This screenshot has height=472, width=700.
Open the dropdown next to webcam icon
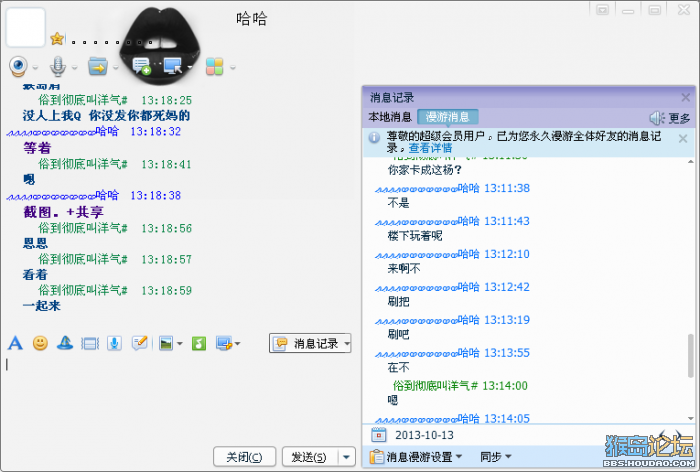[x=35, y=68]
